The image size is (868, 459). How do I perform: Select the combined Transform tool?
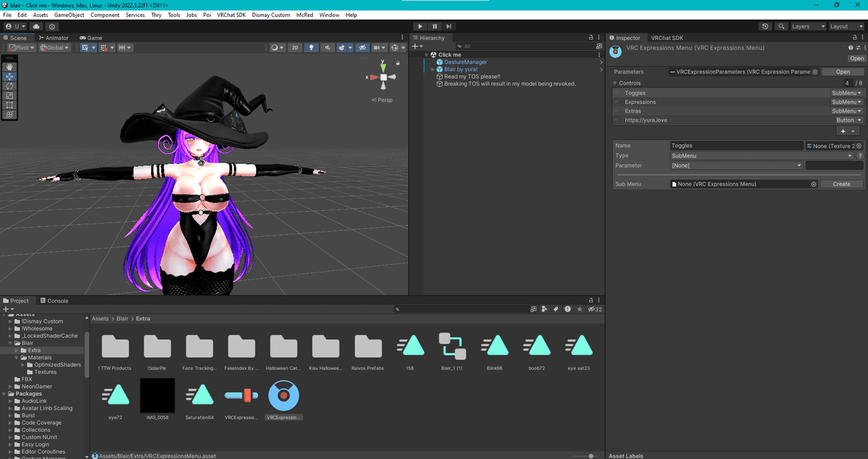coord(9,115)
